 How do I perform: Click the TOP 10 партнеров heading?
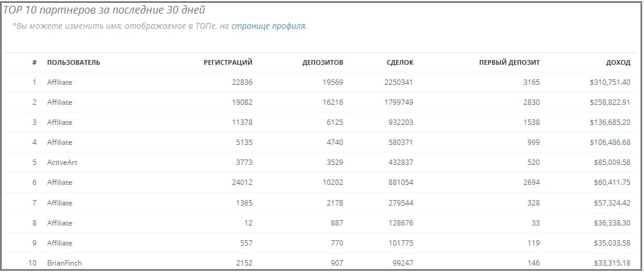click(104, 10)
